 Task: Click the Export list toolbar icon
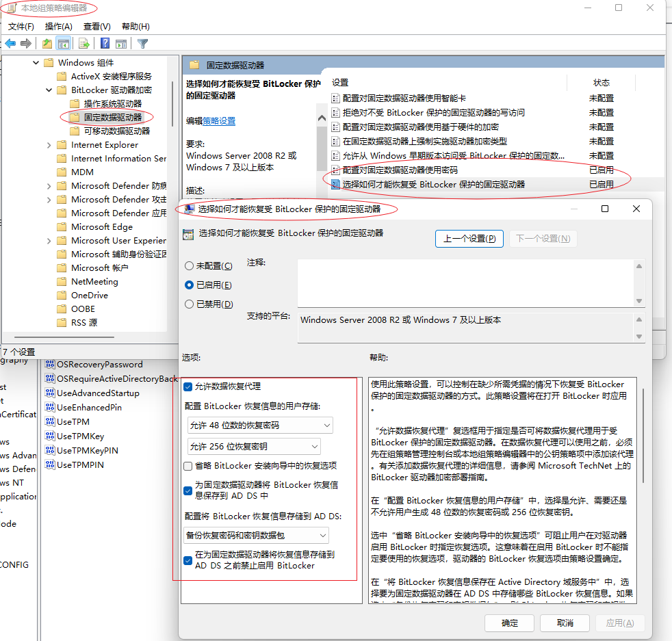click(x=84, y=43)
